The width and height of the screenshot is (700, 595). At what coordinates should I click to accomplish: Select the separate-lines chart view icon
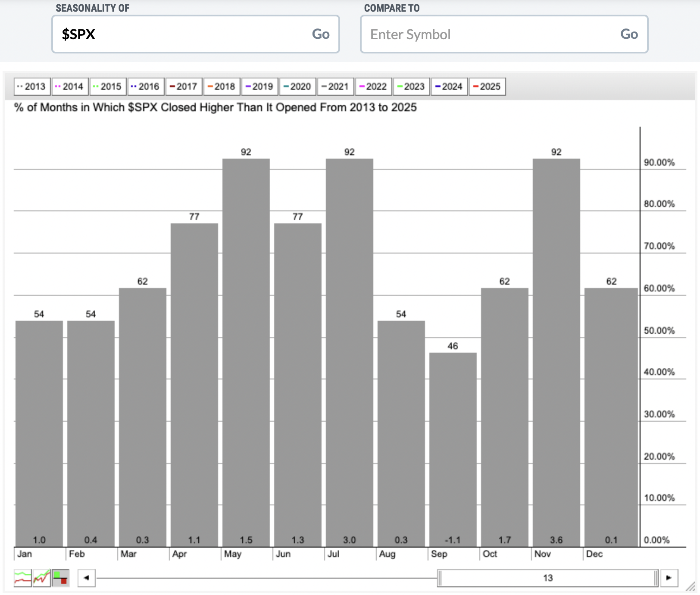tap(22, 578)
